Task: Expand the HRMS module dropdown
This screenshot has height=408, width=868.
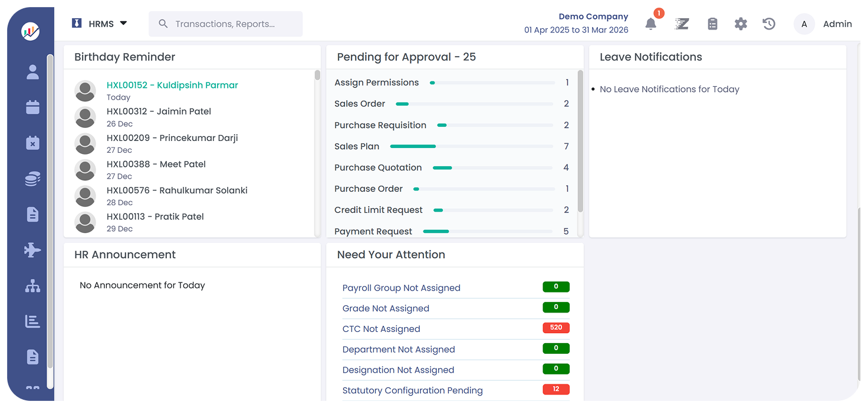Action: click(99, 24)
